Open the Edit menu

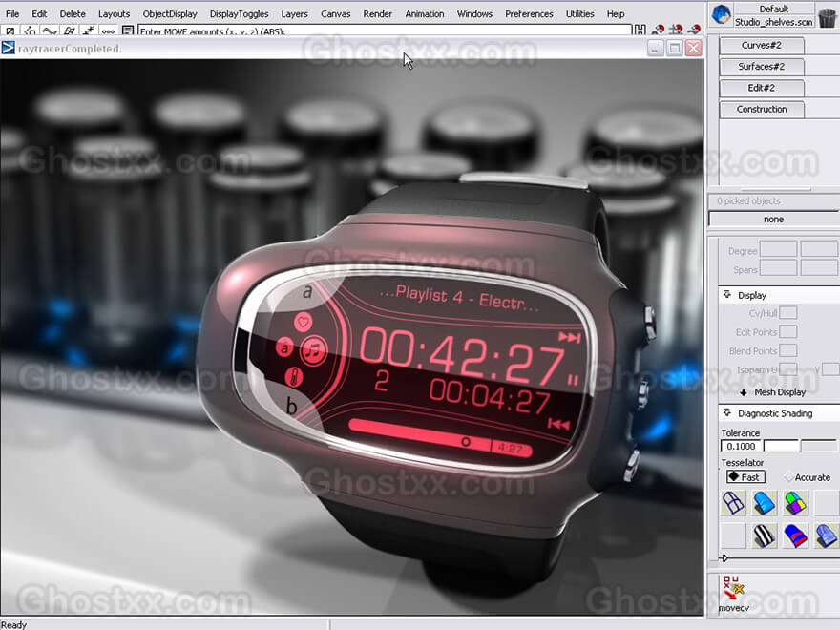39,14
